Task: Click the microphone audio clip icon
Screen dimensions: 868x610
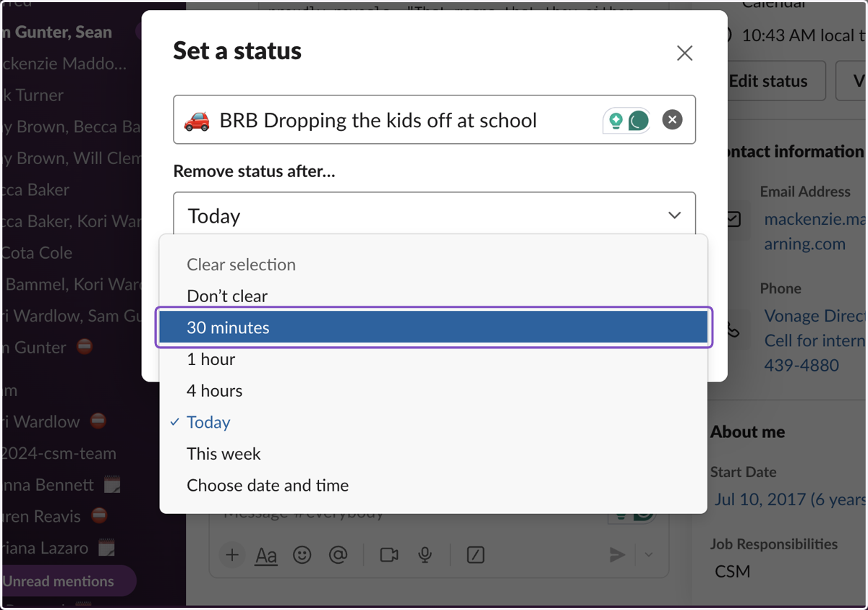Action: coord(425,555)
